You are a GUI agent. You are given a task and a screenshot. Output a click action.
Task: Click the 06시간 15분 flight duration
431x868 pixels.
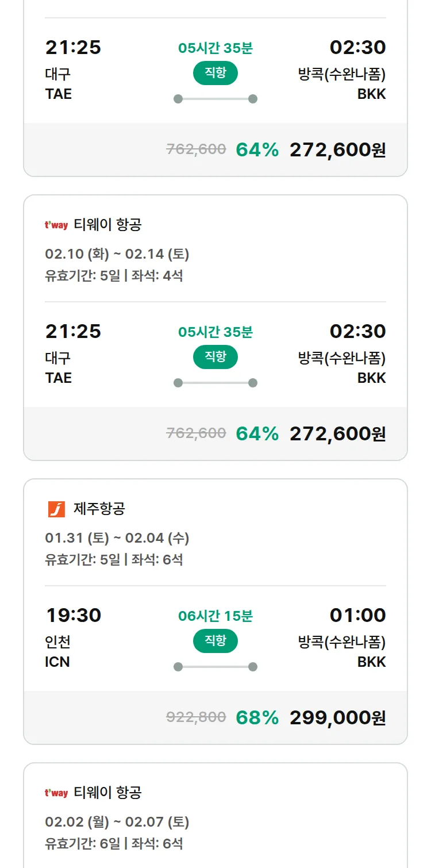pyautogui.click(x=215, y=616)
